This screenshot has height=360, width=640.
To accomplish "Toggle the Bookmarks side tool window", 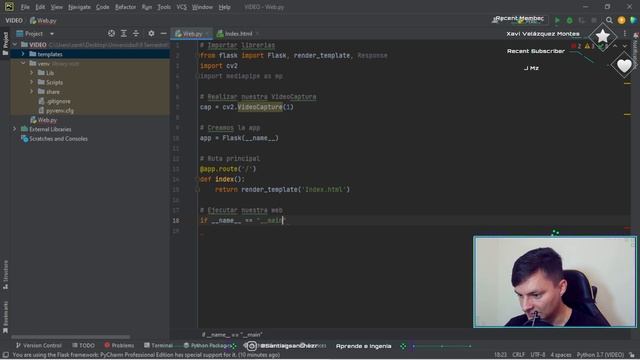I will click(x=5, y=317).
